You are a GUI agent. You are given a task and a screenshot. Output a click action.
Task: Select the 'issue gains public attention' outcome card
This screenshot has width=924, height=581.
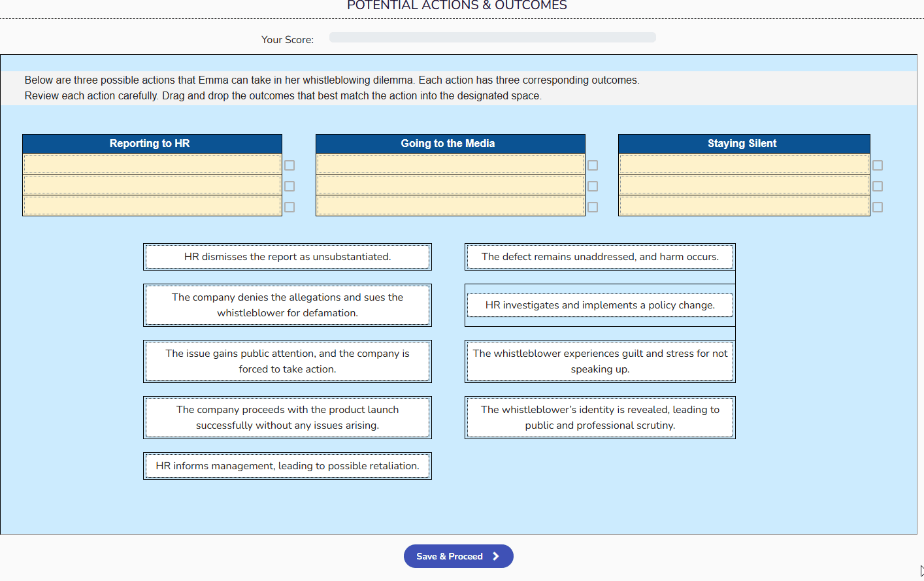(x=288, y=361)
